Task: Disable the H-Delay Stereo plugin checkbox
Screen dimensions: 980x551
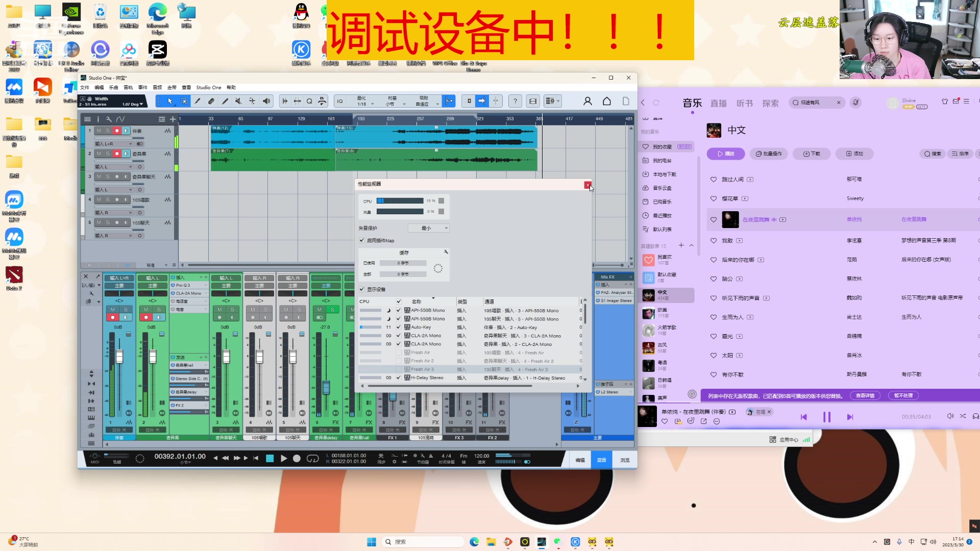Action: point(399,378)
